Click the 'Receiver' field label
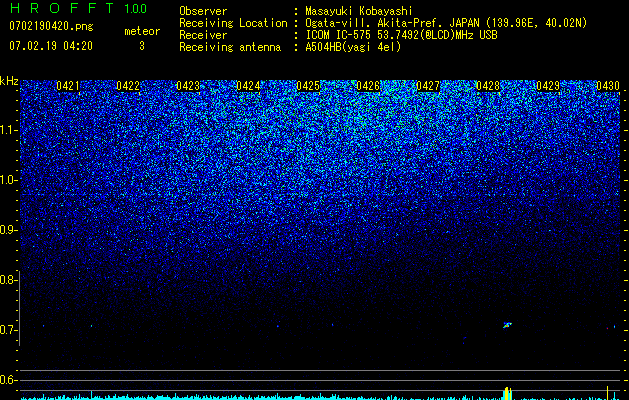 coord(203,35)
